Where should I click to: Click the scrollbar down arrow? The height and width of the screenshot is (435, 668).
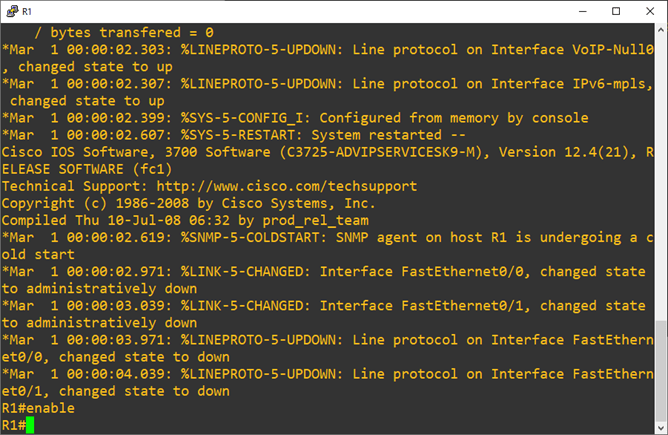click(x=660, y=425)
